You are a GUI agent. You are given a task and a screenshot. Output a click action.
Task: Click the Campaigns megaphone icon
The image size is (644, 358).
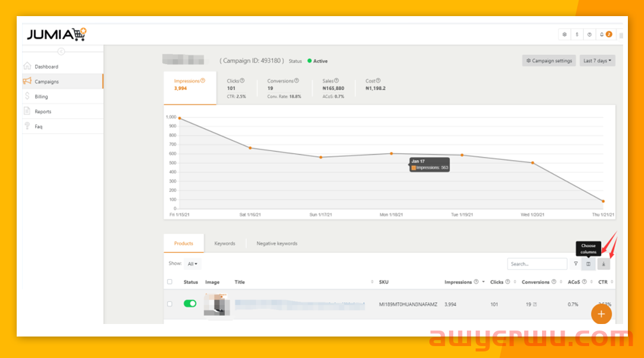pyautogui.click(x=27, y=81)
